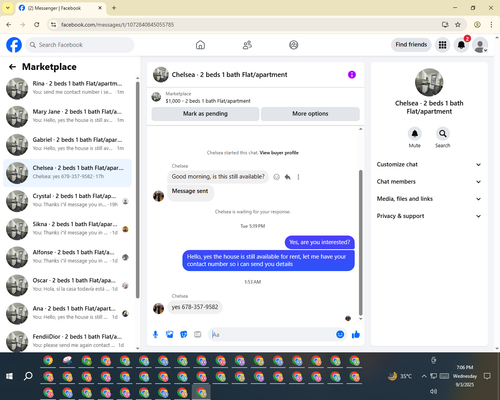500x400 pixels.
Task: Expand Customize chat section
Action: (x=429, y=164)
